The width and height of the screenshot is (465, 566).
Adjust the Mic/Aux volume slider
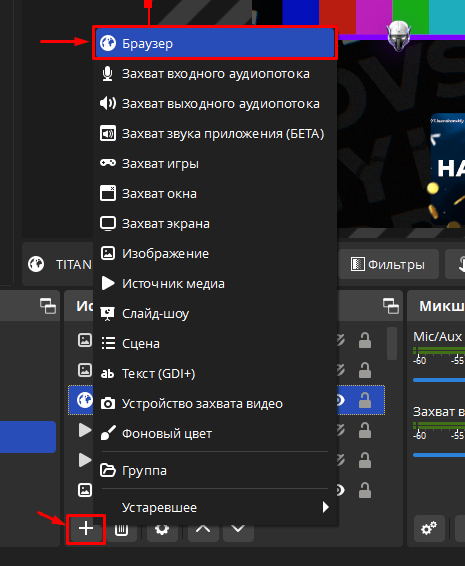439,380
